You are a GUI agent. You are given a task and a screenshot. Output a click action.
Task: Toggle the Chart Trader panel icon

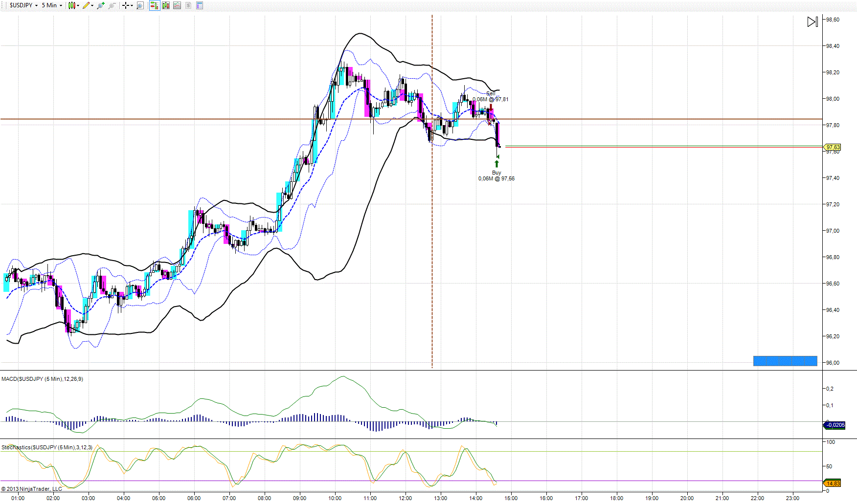point(154,5)
